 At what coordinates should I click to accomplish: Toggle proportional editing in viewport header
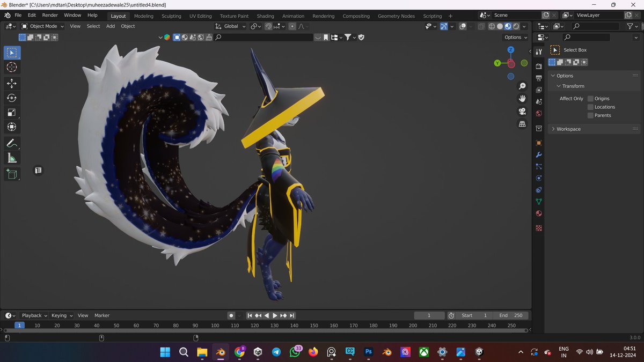292,26
